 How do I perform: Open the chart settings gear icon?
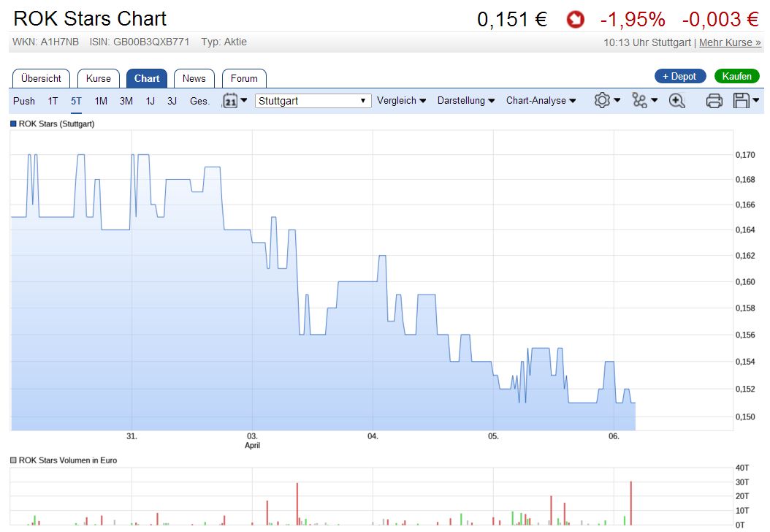601,100
